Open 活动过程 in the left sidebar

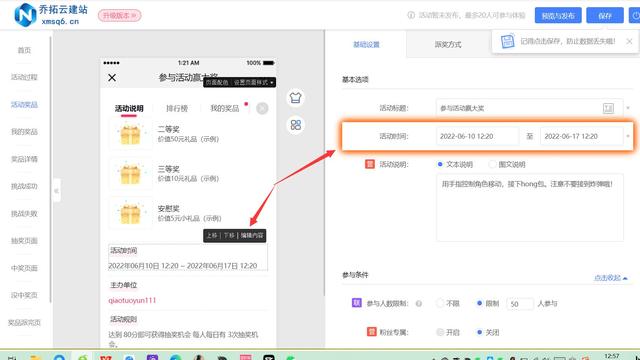point(24,77)
